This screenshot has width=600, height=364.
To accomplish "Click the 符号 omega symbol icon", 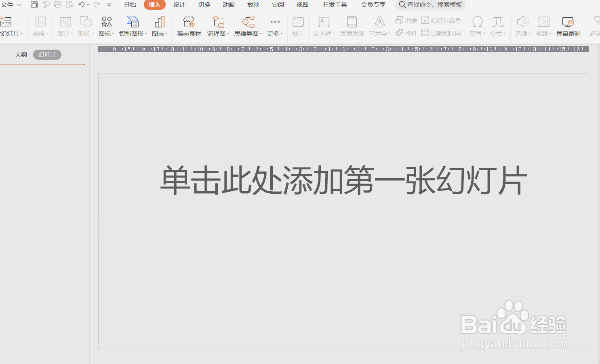I will [478, 22].
